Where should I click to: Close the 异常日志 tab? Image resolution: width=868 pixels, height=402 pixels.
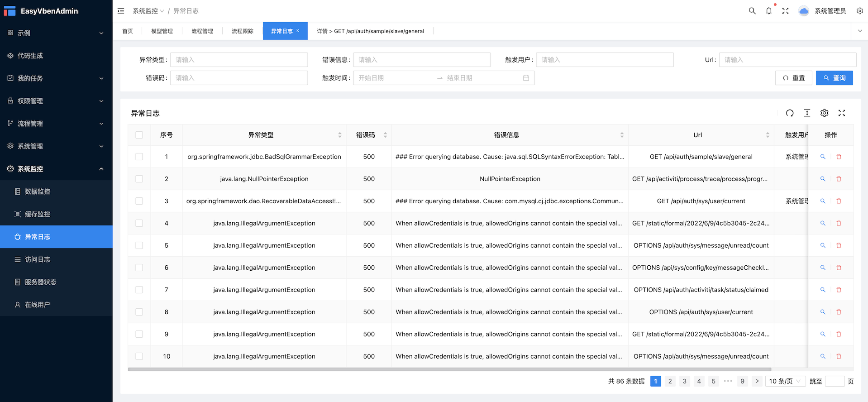(298, 31)
